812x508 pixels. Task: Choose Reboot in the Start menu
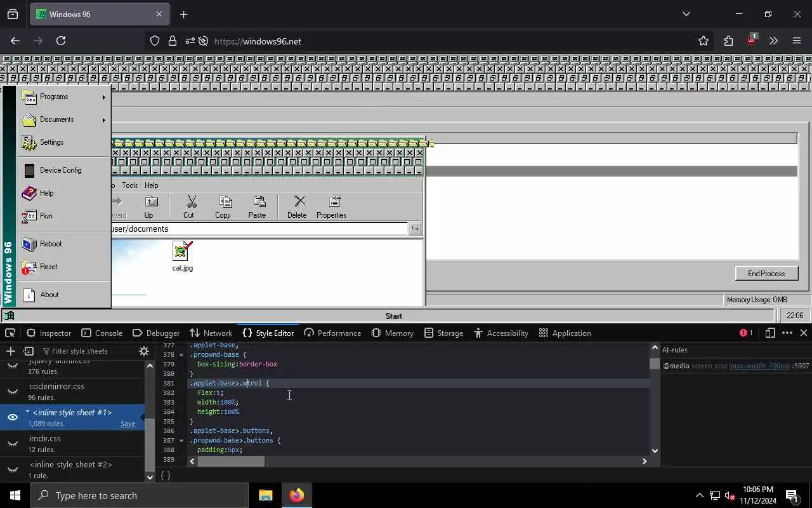pyautogui.click(x=63, y=244)
